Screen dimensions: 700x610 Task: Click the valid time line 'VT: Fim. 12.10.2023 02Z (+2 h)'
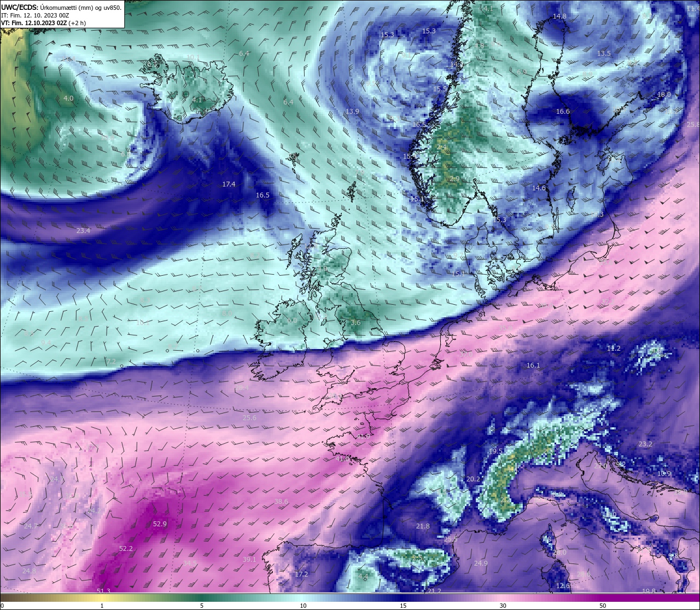[43, 23]
